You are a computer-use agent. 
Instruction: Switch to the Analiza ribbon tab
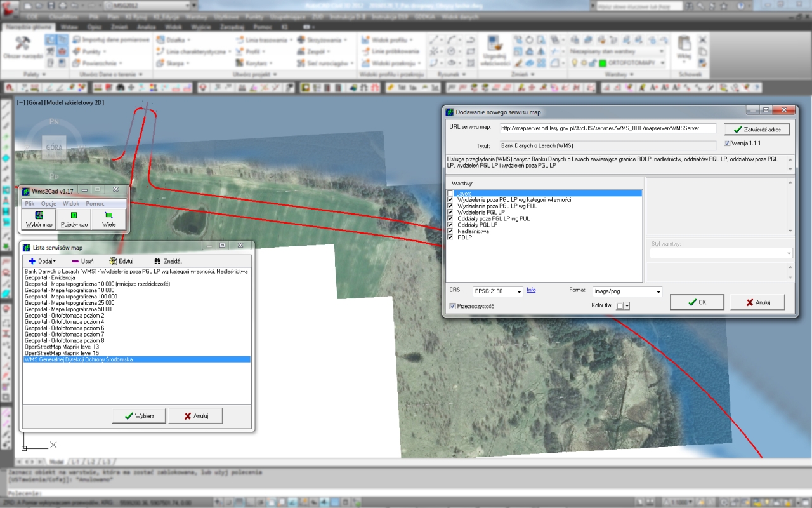point(146,27)
